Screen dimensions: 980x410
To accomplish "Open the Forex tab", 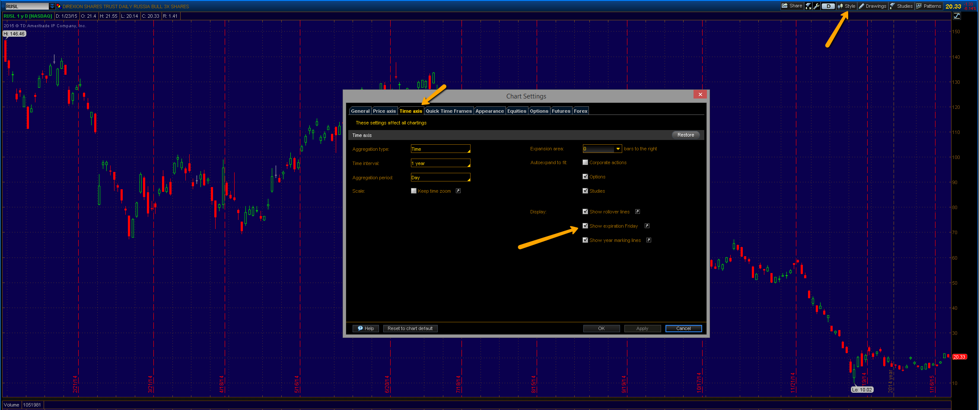I will tap(580, 111).
